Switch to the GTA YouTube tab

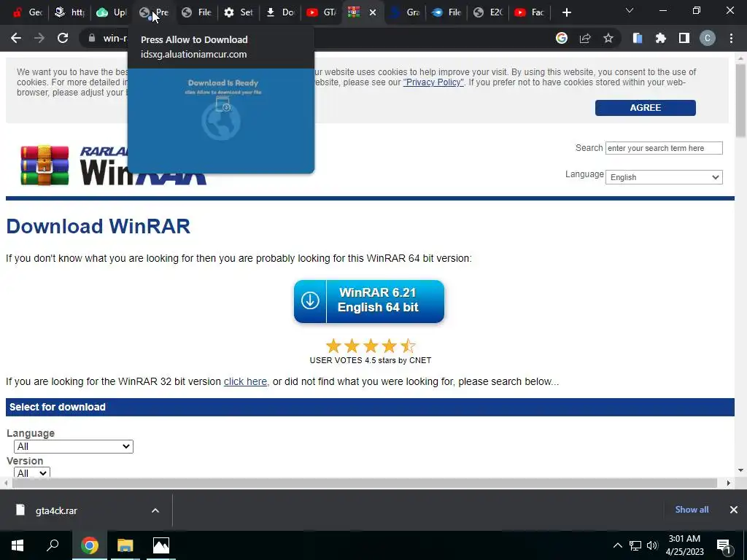point(322,12)
